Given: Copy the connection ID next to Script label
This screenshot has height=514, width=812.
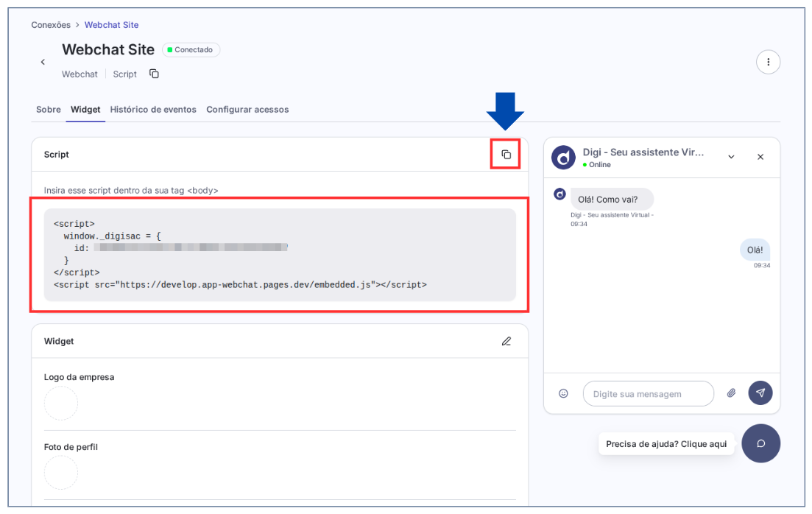Looking at the screenshot, I should [x=154, y=74].
